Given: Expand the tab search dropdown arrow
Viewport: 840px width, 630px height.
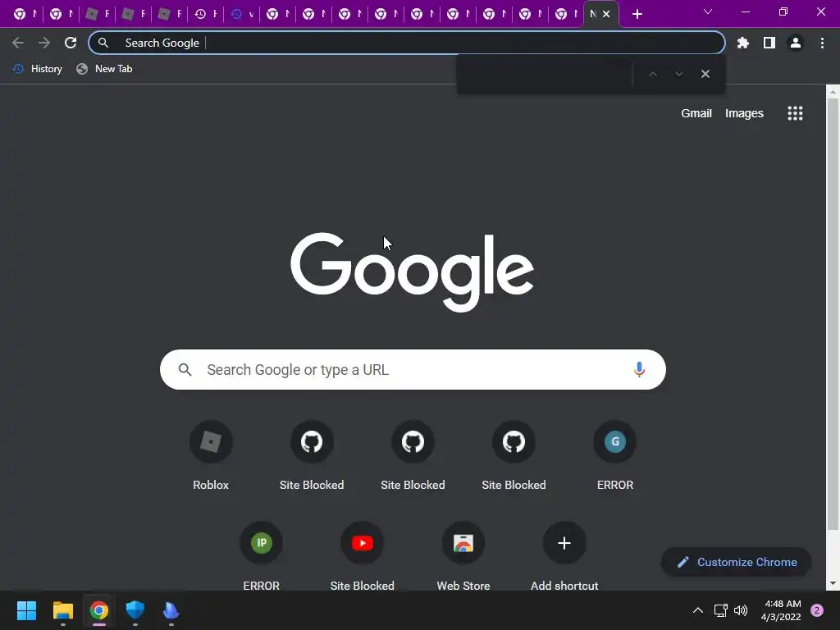Looking at the screenshot, I should pyautogui.click(x=708, y=11).
